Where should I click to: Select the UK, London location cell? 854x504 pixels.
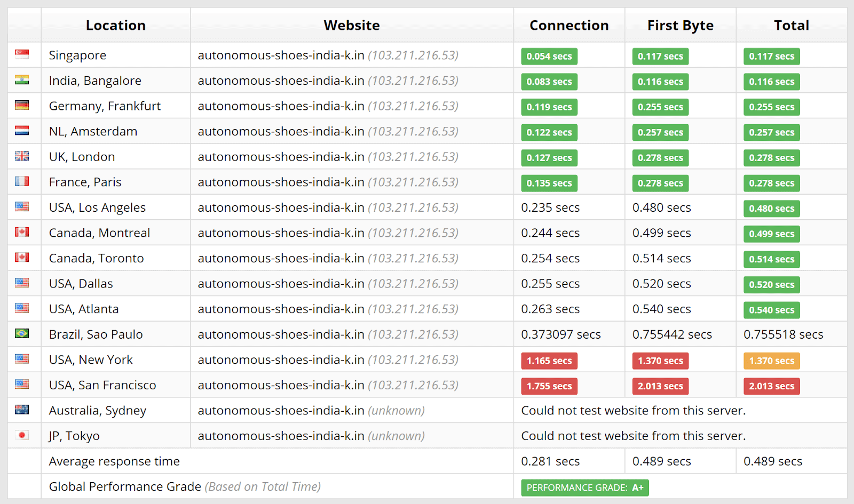pyautogui.click(x=116, y=156)
